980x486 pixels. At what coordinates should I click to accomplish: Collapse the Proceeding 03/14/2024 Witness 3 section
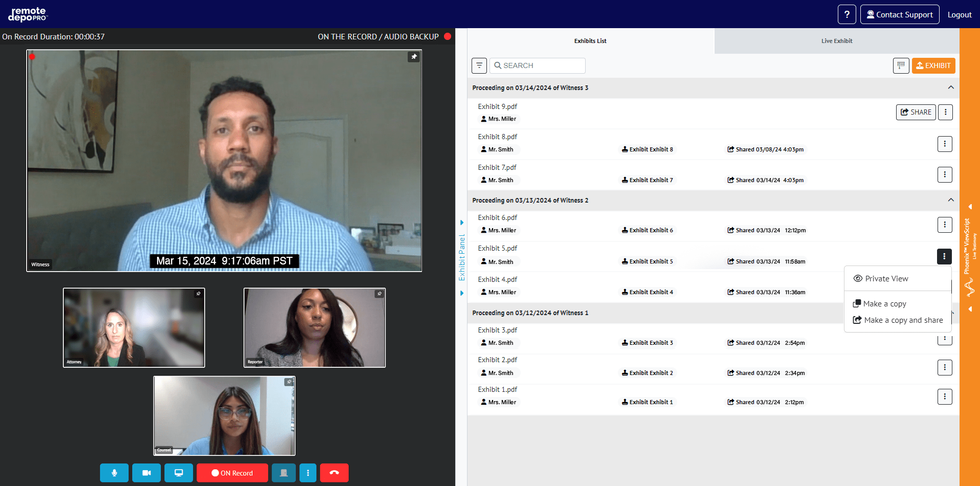click(x=951, y=87)
